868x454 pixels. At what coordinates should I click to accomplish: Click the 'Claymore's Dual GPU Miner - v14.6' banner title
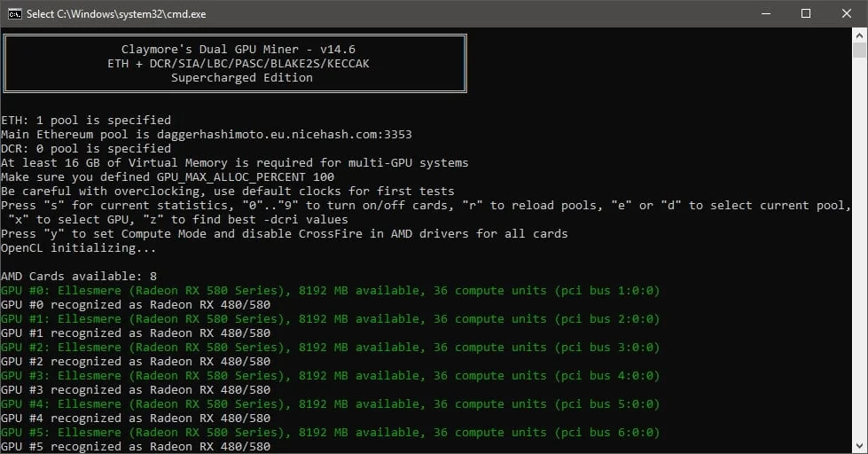coord(238,49)
